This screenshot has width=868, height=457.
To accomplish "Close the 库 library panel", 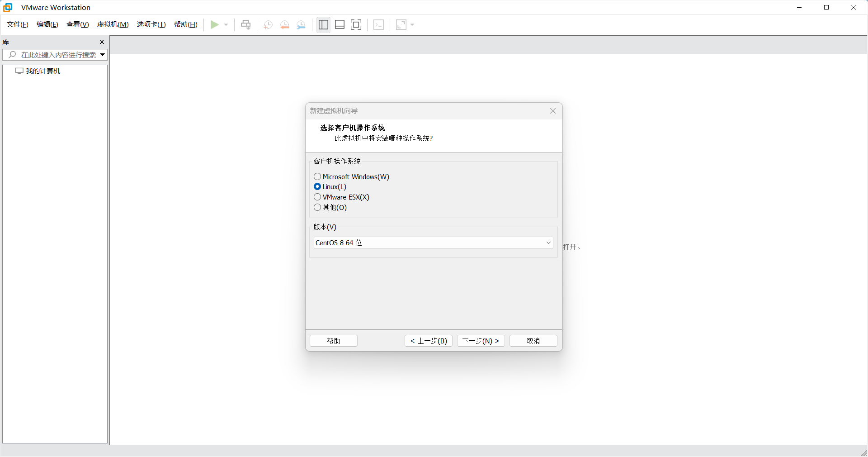I will click(102, 42).
